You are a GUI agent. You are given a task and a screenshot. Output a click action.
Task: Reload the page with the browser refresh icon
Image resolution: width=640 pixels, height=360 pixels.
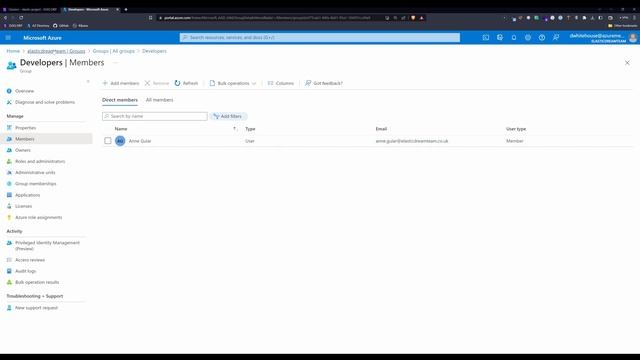point(21,18)
